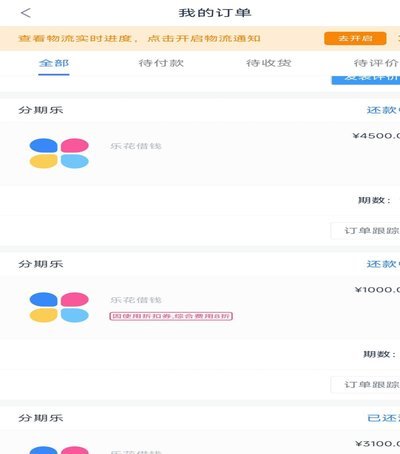Click the pink discount coupon tag
This screenshot has width=400, height=454.
tap(171, 316)
